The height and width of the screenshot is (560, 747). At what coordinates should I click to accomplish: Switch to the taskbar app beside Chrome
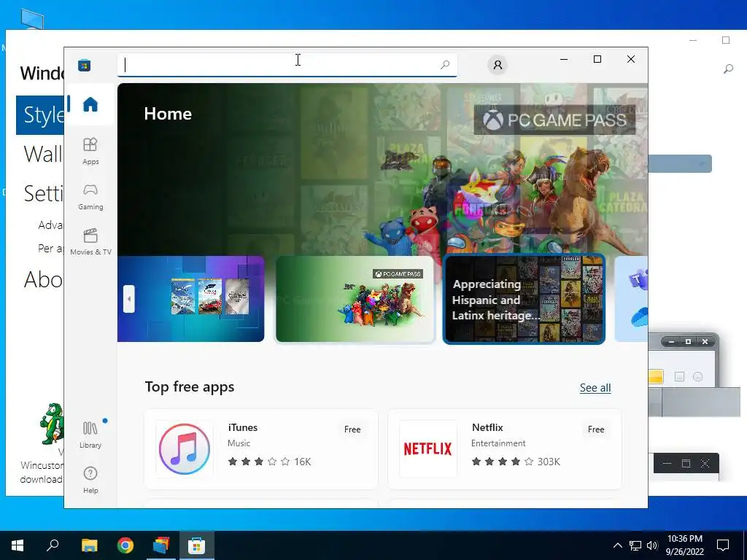coord(161,545)
